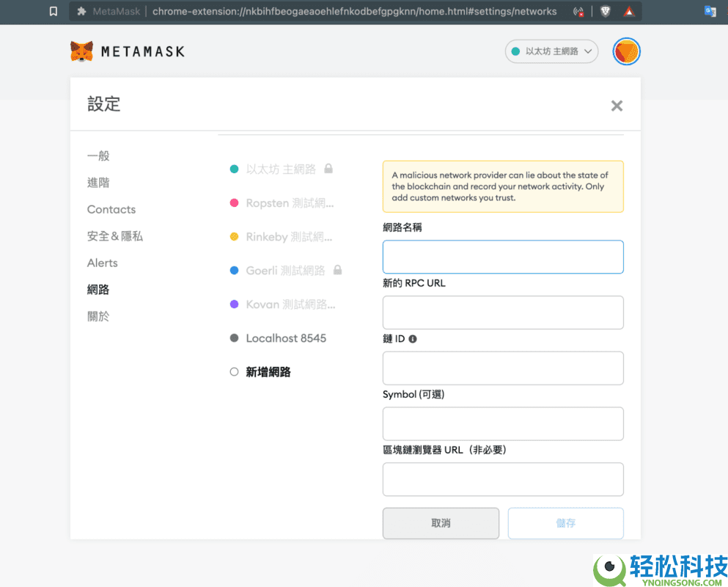The width and height of the screenshot is (728, 587).
Task: Open the 以太坊 主網路 network dropdown
Action: pyautogui.click(x=551, y=51)
